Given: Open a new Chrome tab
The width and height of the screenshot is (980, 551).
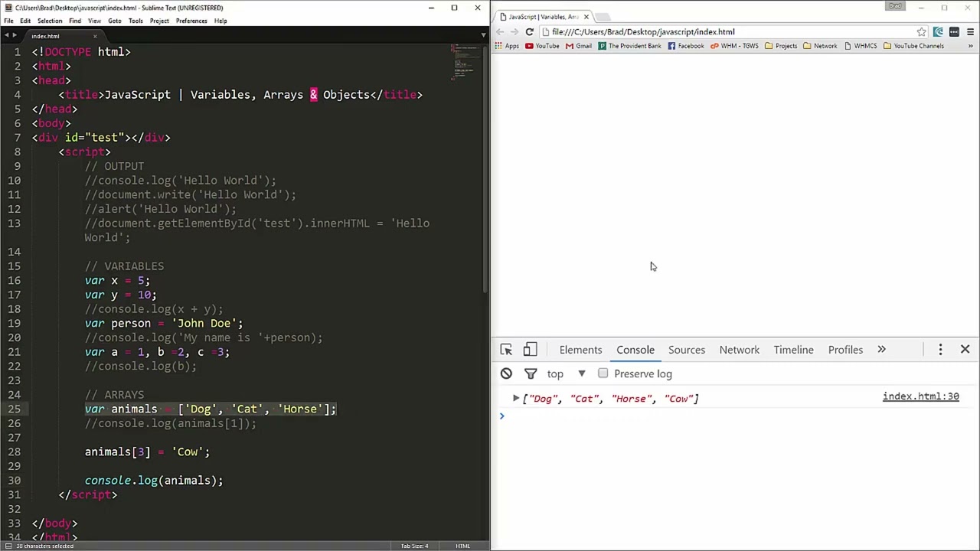Looking at the screenshot, I should (603, 17).
